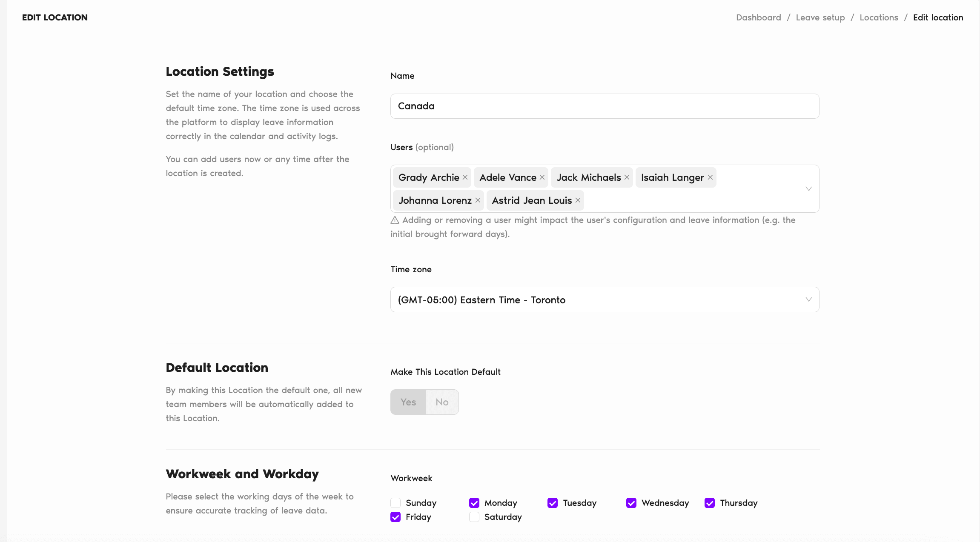Click the Name input field
Image resolution: width=980 pixels, height=542 pixels.
[605, 106]
